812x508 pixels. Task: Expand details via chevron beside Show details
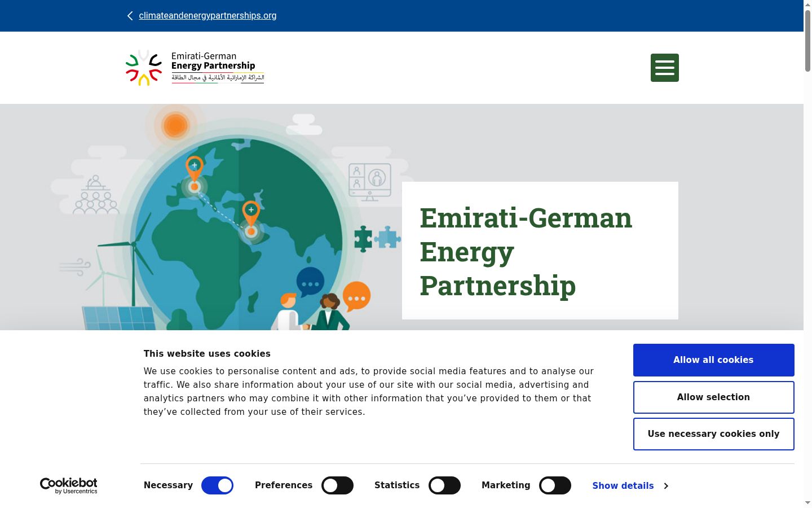pyautogui.click(x=666, y=486)
